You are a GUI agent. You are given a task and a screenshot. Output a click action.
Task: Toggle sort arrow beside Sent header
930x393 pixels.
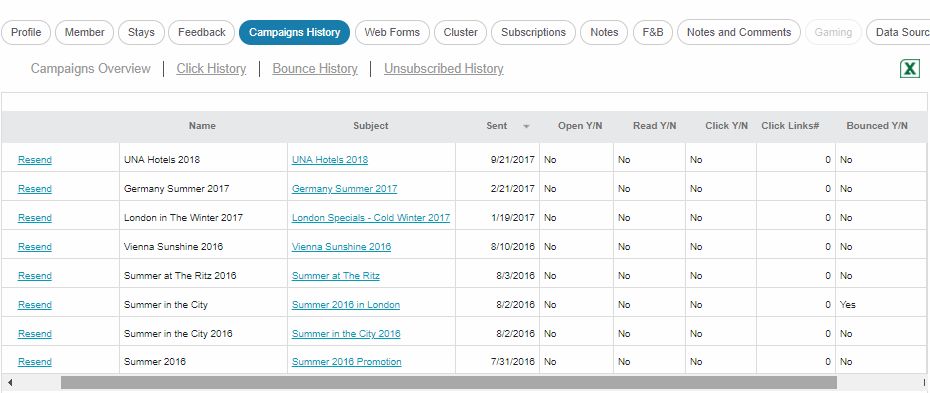(x=526, y=126)
